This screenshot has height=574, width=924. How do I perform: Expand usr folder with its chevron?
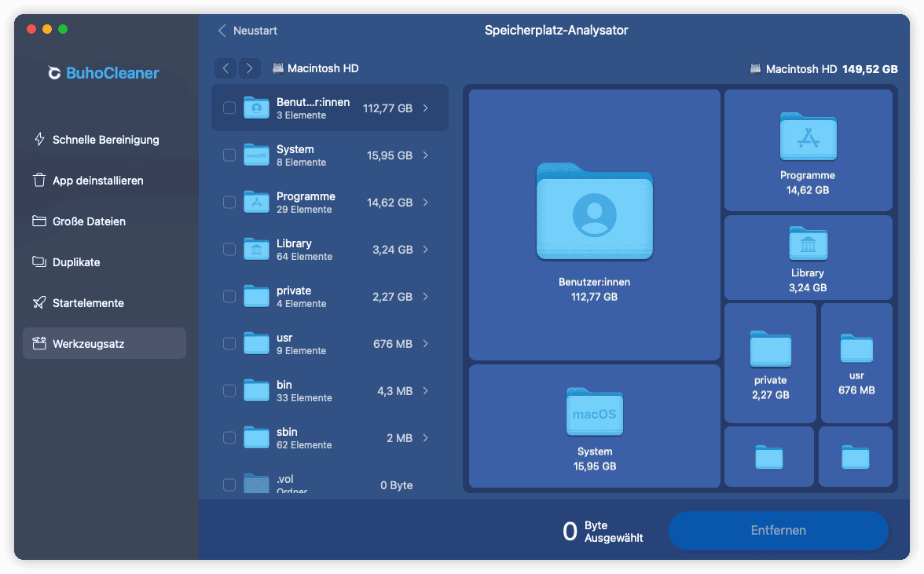(426, 343)
